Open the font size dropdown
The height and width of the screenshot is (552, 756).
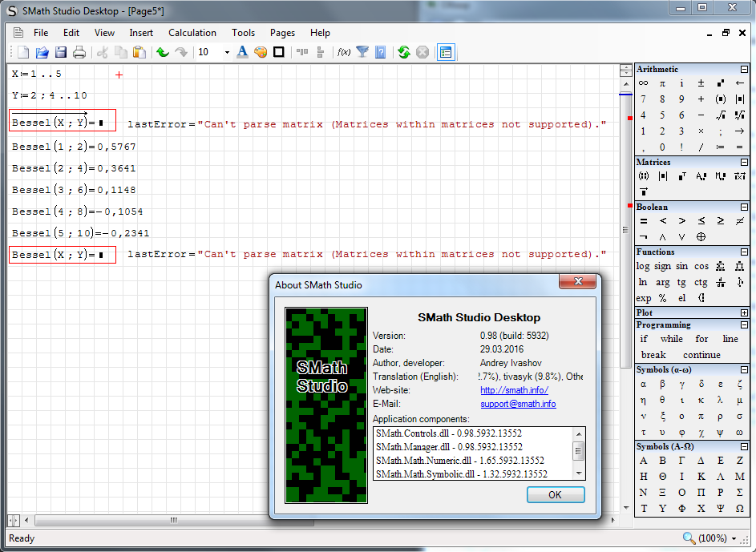pyautogui.click(x=227, y=52)
